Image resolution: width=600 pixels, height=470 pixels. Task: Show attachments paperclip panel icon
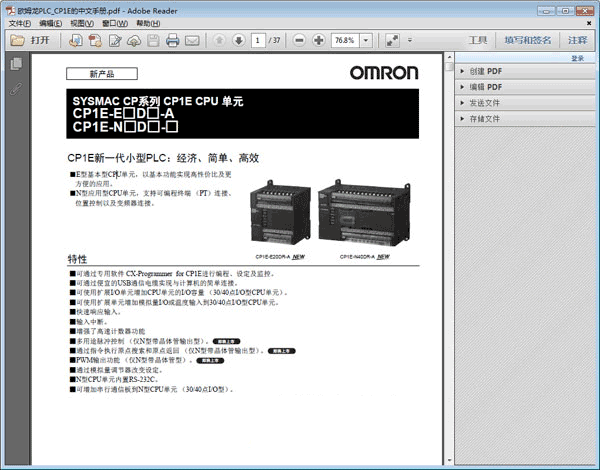(16, 88)
